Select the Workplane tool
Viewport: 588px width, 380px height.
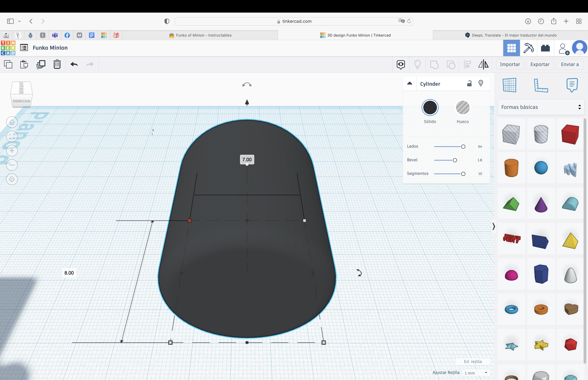509,85
